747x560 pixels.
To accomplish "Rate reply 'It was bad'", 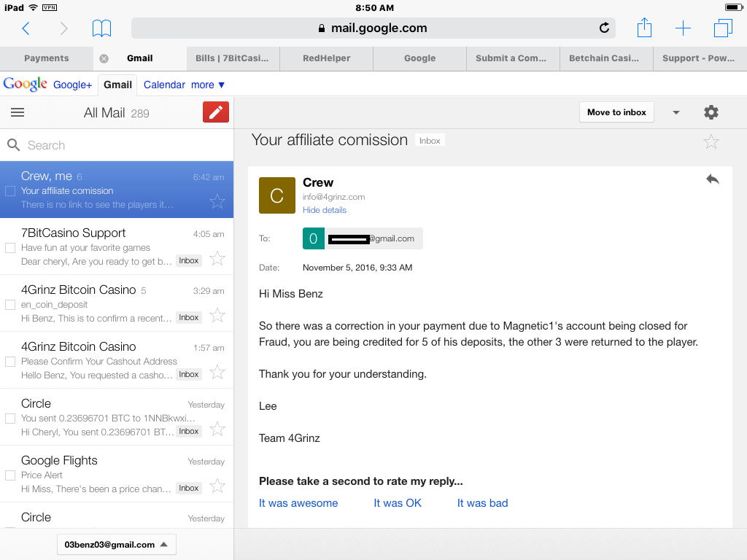I will coord(483,503).
